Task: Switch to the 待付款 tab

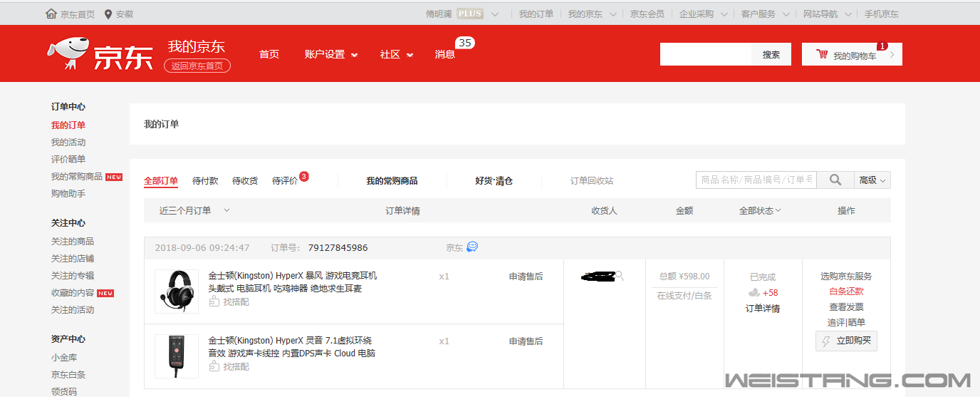Action: pyautogui.click(x=205, y=181)
